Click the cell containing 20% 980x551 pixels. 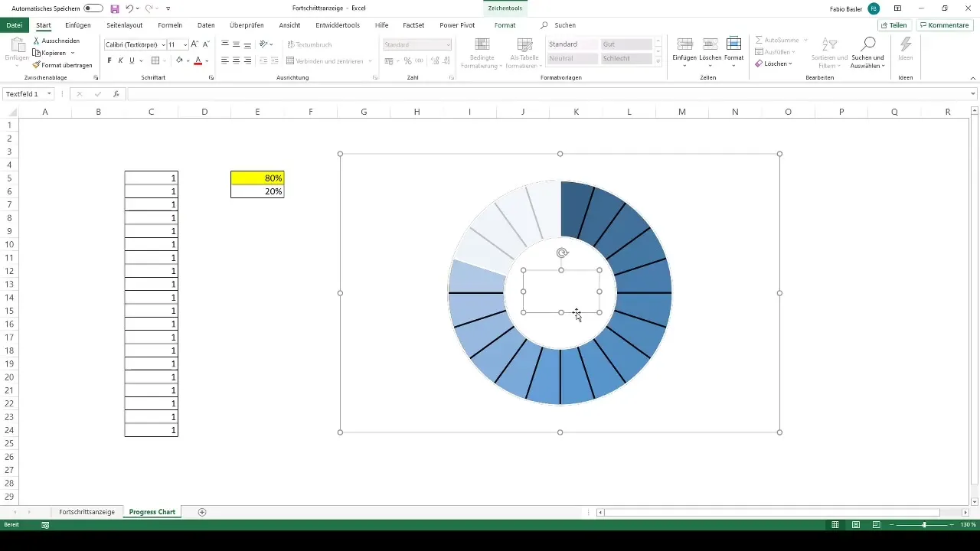click(x=257, y=191)
